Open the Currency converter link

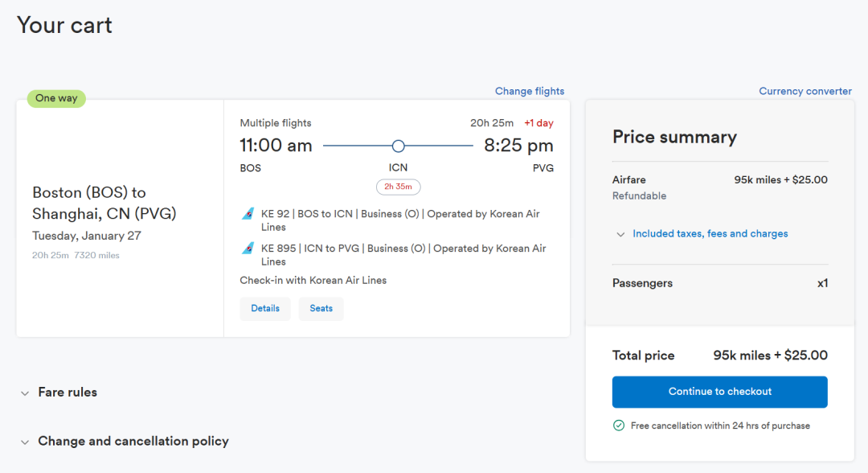805,91
